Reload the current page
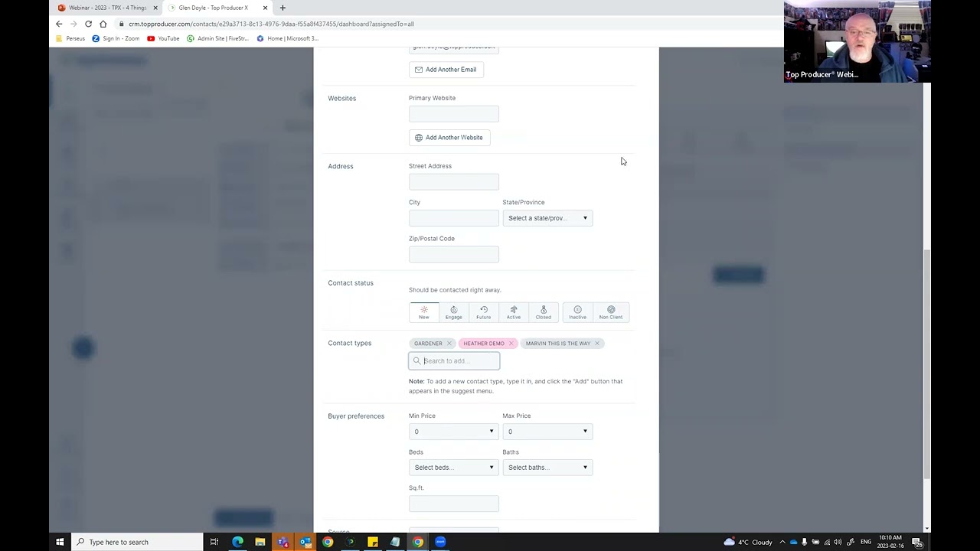The image size is (980, 551). click(x=88, y=24)
